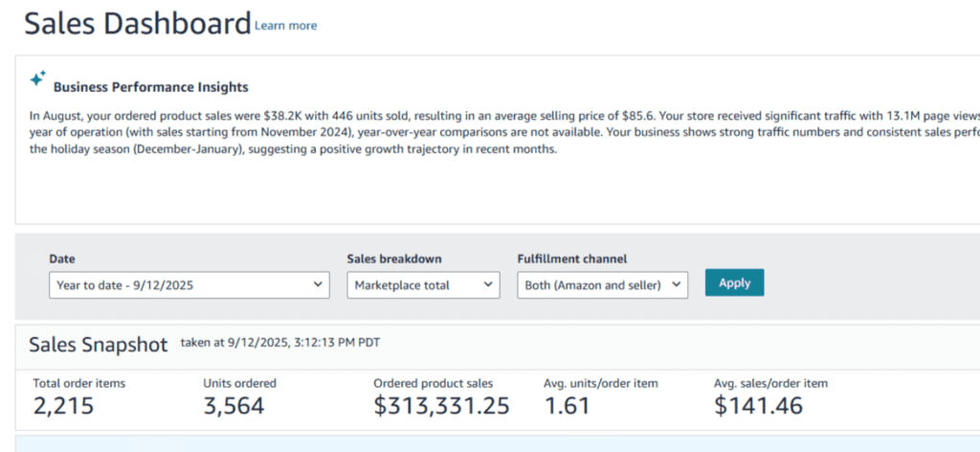This screenshot has width=980, height=452.
Task: Click the Sales Snapshot heading
Action: point(98,345)
